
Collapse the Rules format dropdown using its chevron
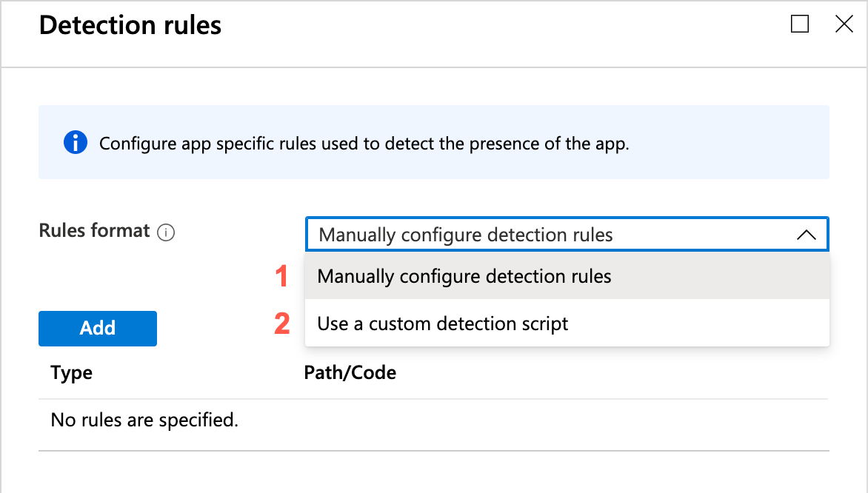pos(806,235)
